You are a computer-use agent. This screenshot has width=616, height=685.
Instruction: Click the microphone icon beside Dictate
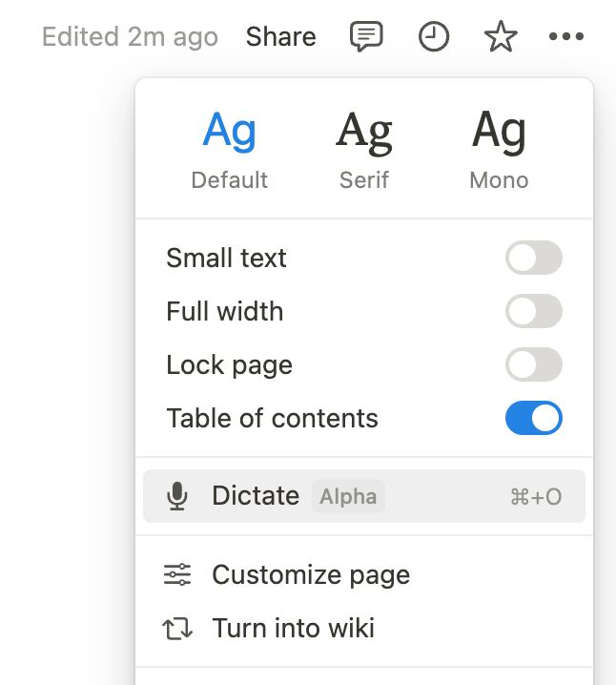177,496
